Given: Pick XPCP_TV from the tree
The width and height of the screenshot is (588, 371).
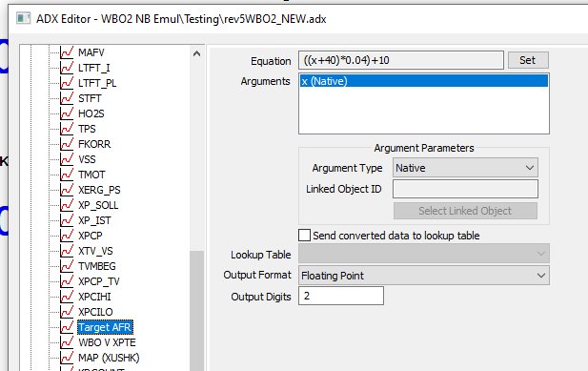Looking at the screenshot, I should click(x=99, y=281).
